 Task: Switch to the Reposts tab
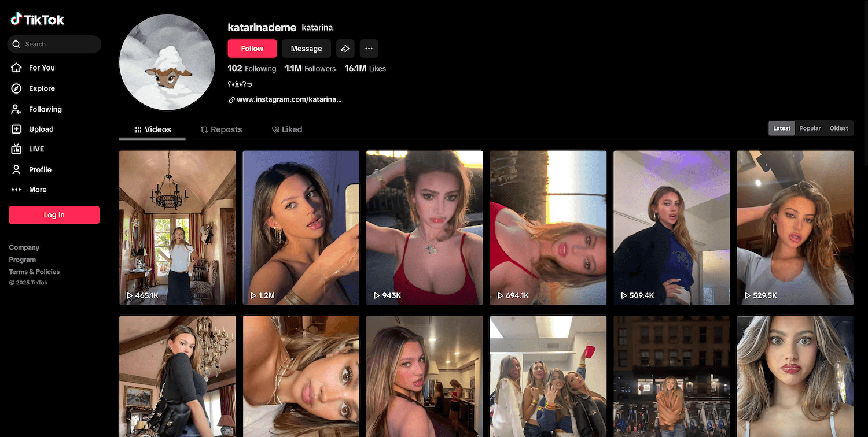pyautogui.click(x=221, y=129)
